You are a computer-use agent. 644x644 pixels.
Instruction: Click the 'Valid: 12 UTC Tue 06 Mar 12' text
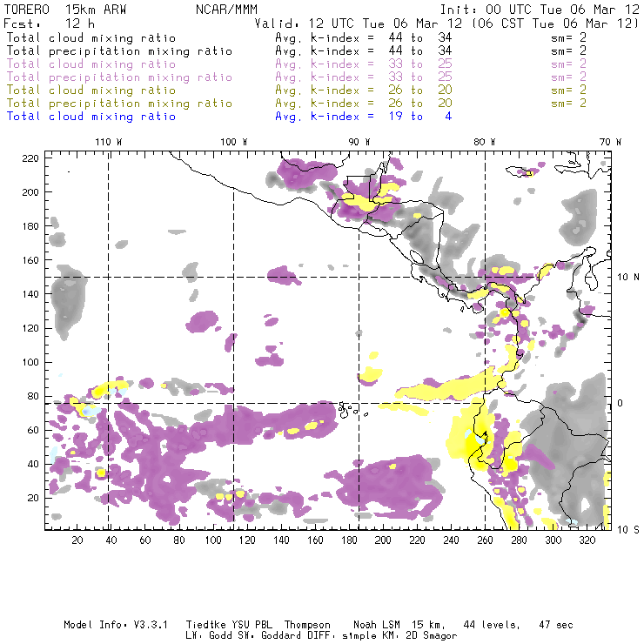point(358,23)
